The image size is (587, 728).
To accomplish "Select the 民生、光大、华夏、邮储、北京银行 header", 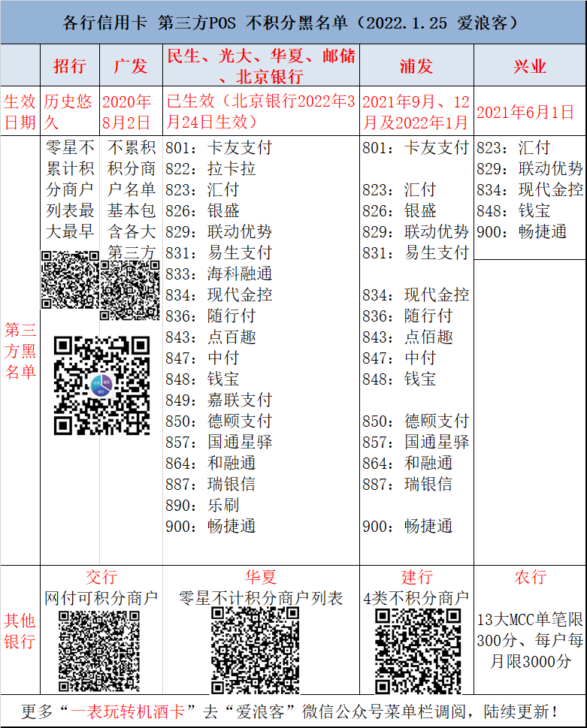I will point(261,66).
